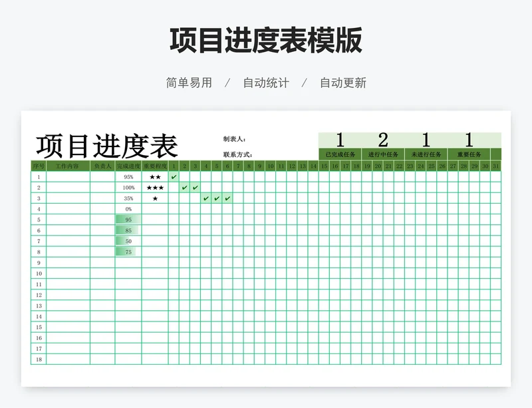Select the 序号 column header

pyautogui.click(x=39, y=166)
